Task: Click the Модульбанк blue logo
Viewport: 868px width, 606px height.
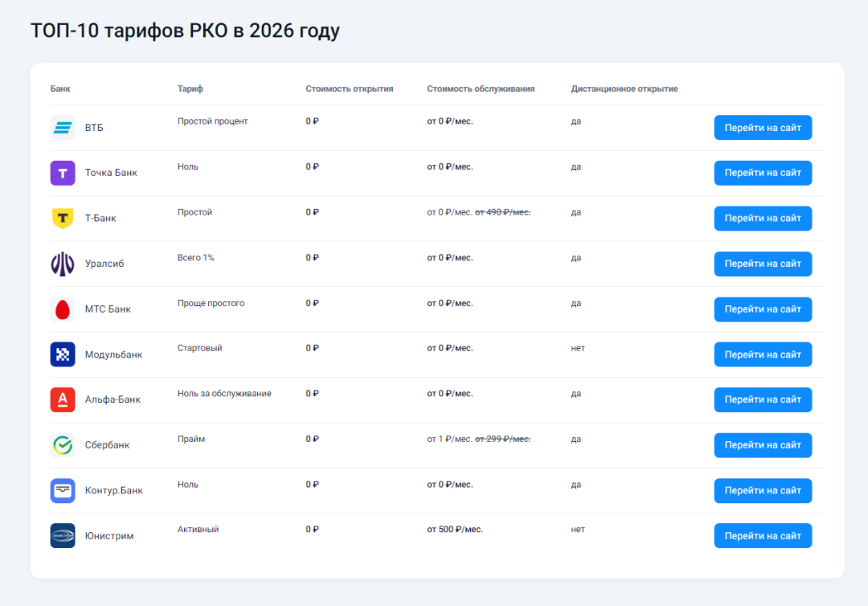Action: (x=63, y=354)
